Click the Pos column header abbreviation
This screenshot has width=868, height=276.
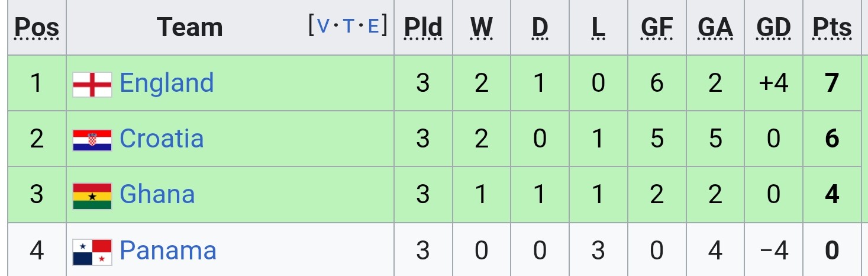37,28
